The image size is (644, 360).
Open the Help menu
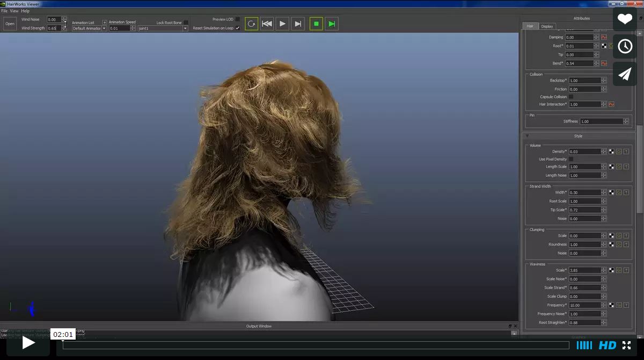point(25,11)
